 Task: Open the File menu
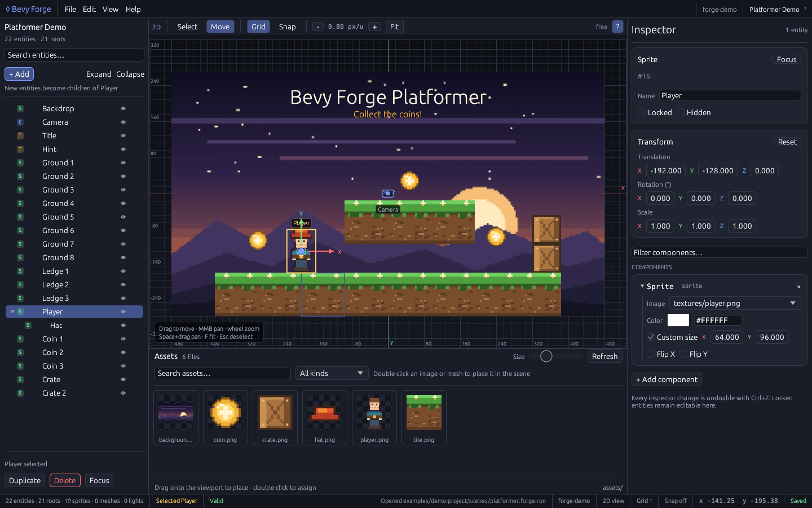point(70,9)
